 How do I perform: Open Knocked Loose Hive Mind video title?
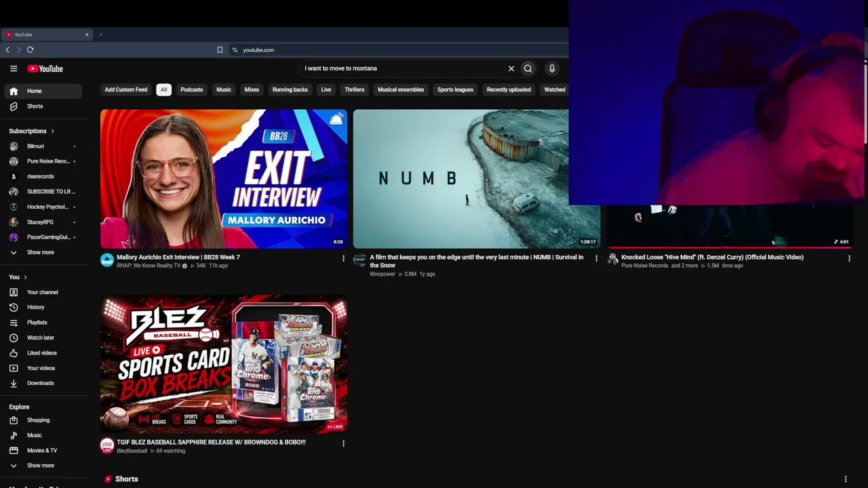click(x=713, y=258)
